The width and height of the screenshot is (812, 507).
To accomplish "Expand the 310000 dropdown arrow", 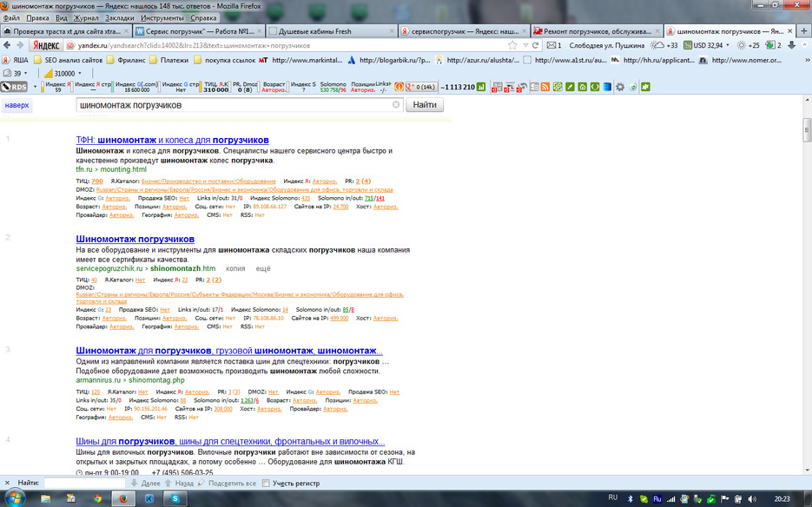I will click(79, 73).
